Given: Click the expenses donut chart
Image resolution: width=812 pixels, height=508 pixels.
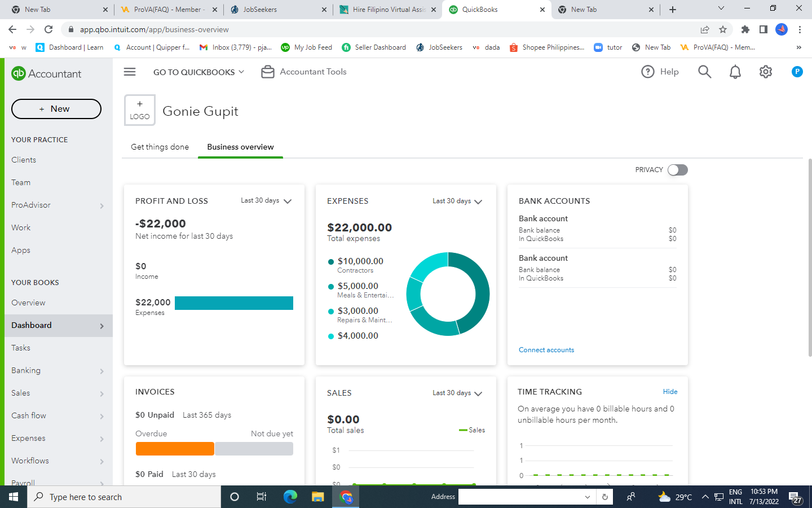Looking at the screenshot, I should click(448, 294).
